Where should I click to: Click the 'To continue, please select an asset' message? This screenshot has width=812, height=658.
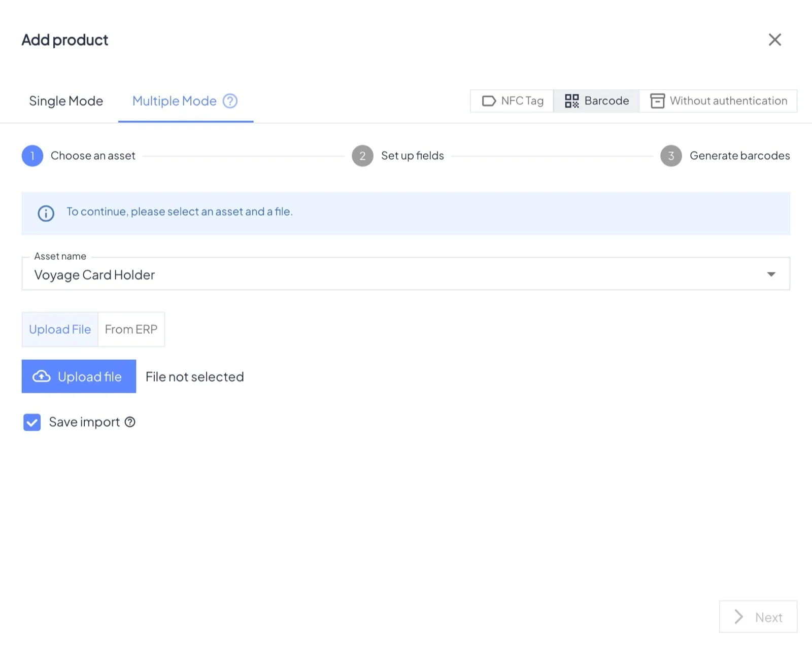180,212
